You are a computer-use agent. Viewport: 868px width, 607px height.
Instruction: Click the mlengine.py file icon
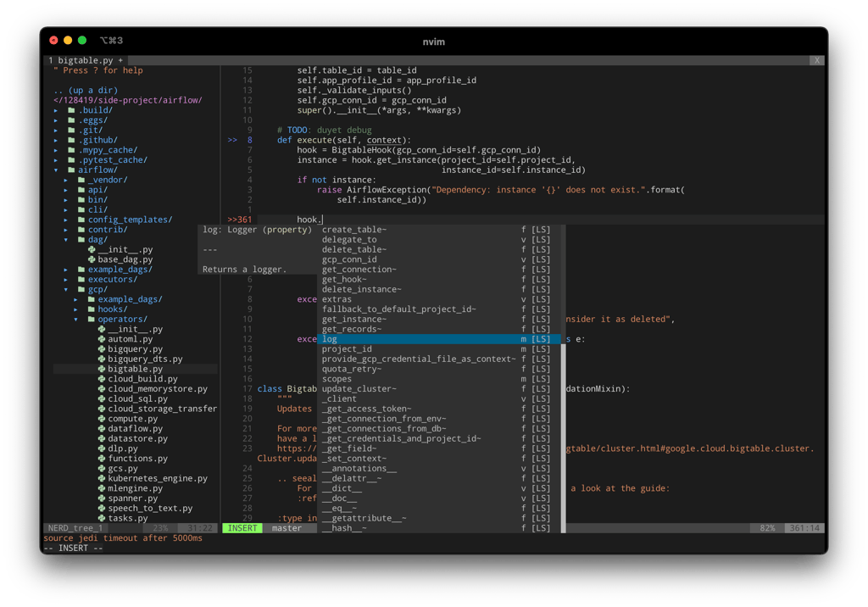(x=102, y=487)
